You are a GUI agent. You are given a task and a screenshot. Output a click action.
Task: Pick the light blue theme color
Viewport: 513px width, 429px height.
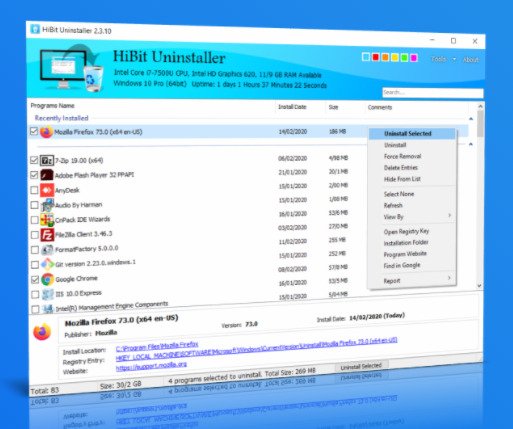[x=366, y=57]
